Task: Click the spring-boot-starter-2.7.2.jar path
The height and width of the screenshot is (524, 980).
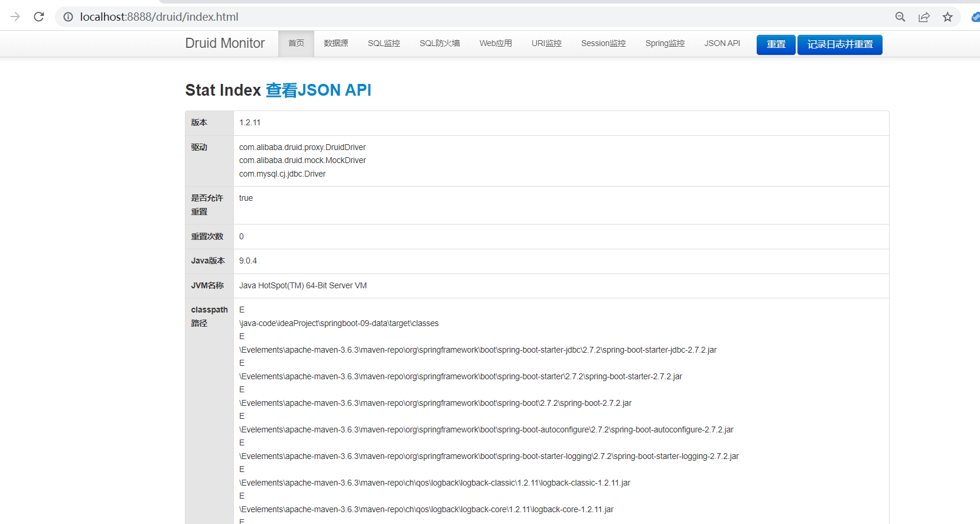Action: pyautogui.click(x=461, y=376)
